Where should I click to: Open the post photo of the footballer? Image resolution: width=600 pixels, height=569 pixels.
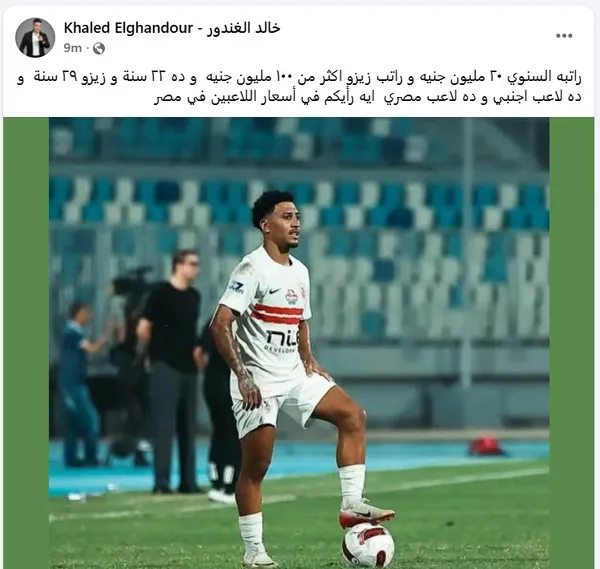coord(299,343)
